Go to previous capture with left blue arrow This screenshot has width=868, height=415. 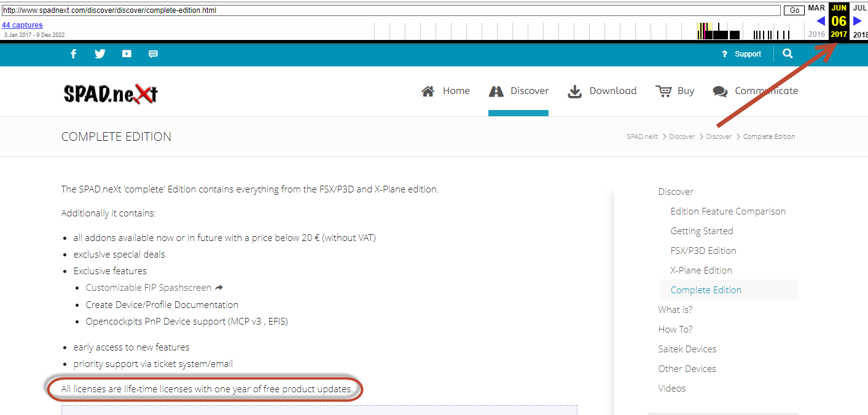(x=820, y=21)
